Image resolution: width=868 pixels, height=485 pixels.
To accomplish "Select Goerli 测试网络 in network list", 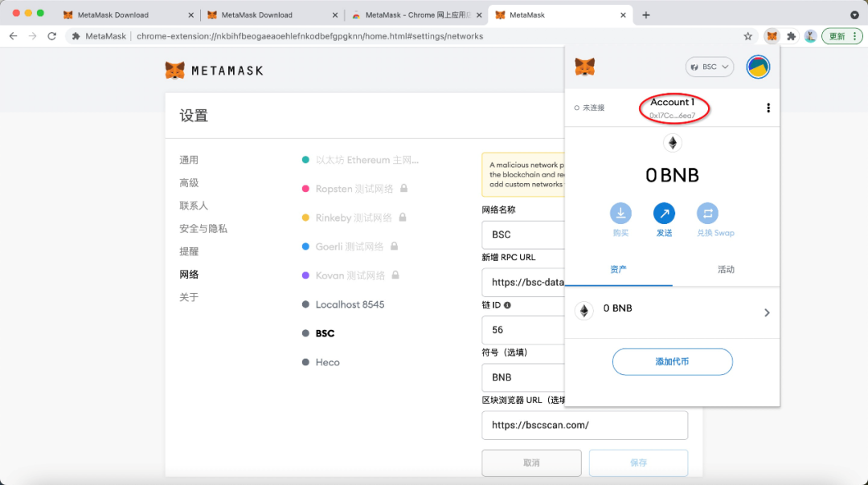I will tap(350, 246).
